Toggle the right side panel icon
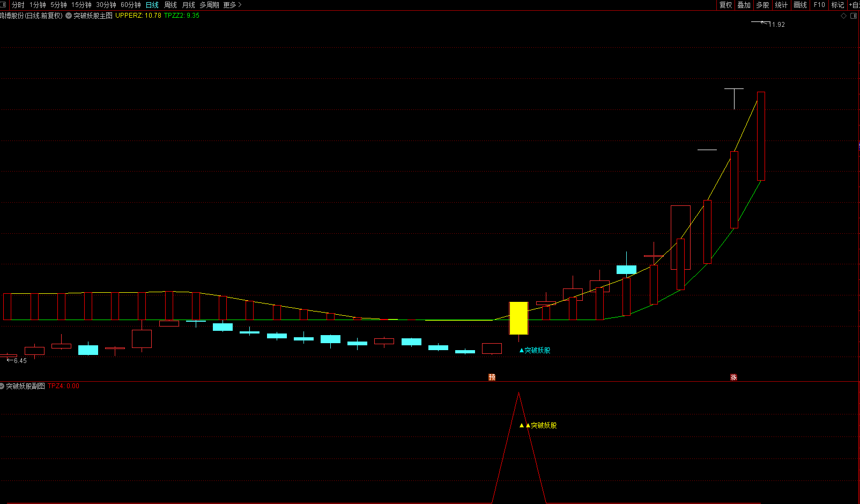 tap(854, 16)
